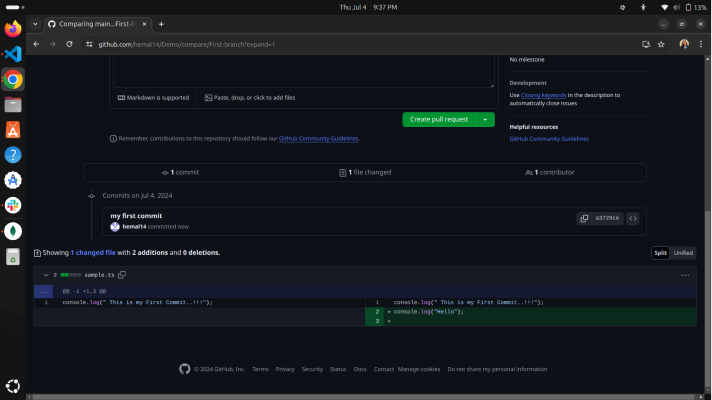Open Create pull request dropdown arrow
This screenshot has height=400, width=712.
(x=485, y=119)
